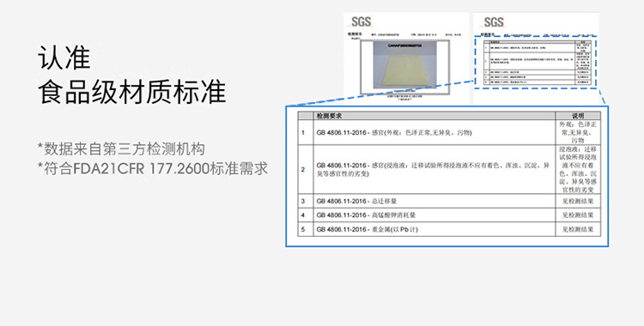Viewport: 644px width, 326px height.
Task: Select the "浸泡液：迁移试验" description cell
Action: [578, 169]
